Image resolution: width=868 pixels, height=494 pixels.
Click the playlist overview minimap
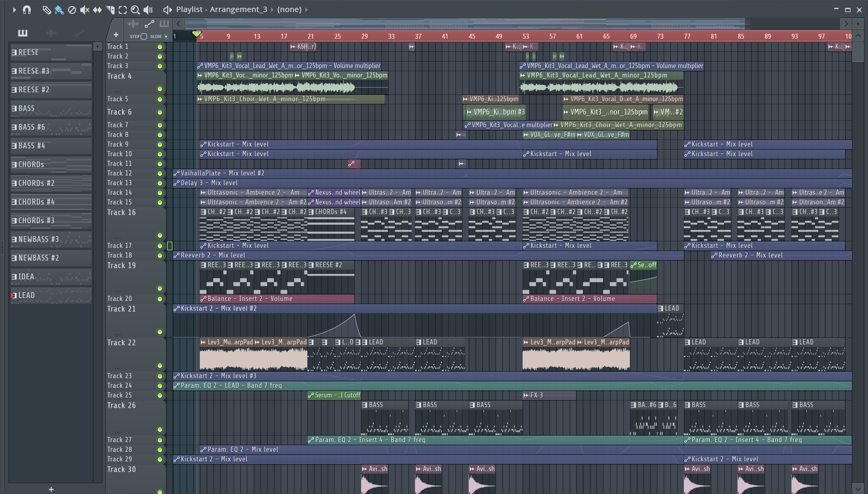512,24
